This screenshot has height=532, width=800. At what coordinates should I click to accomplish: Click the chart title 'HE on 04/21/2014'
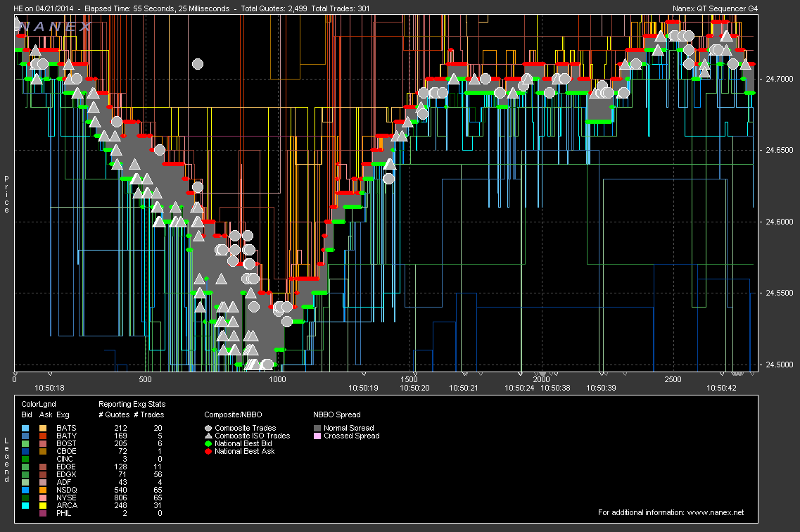tap(44, 8)
